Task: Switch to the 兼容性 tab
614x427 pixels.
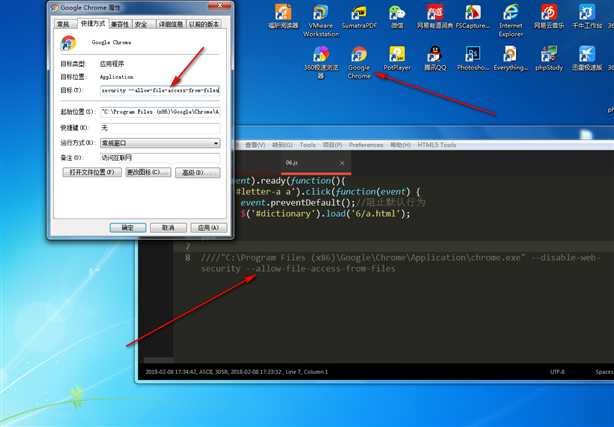Action: pyautogui.click(x=120, y=24)
